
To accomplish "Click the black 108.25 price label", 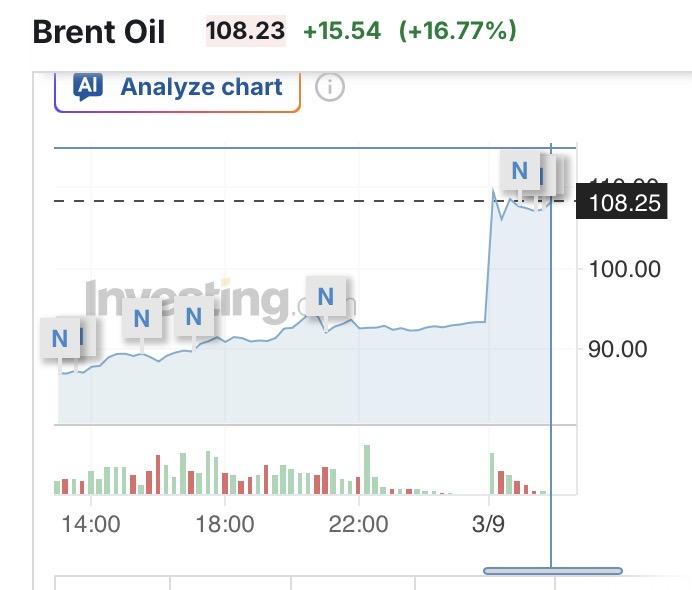I will [625, 203].
